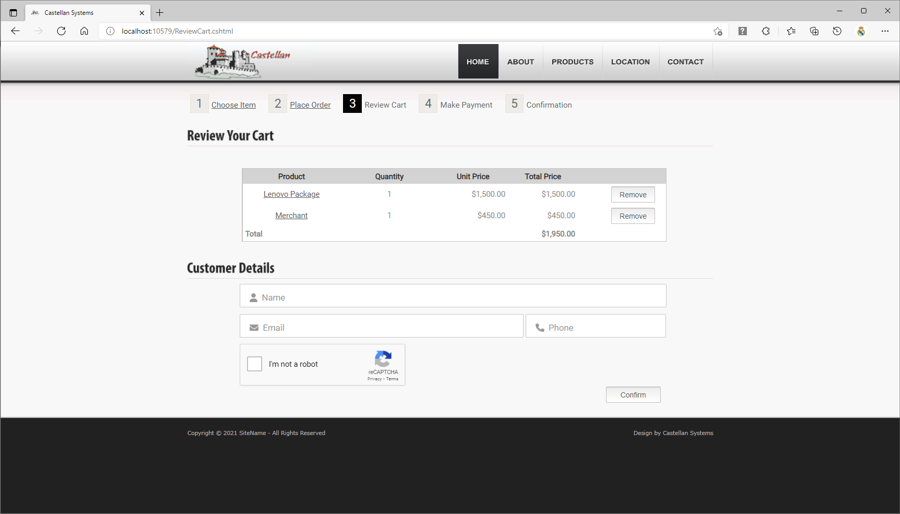Open a new browser tab

point(160,12)
